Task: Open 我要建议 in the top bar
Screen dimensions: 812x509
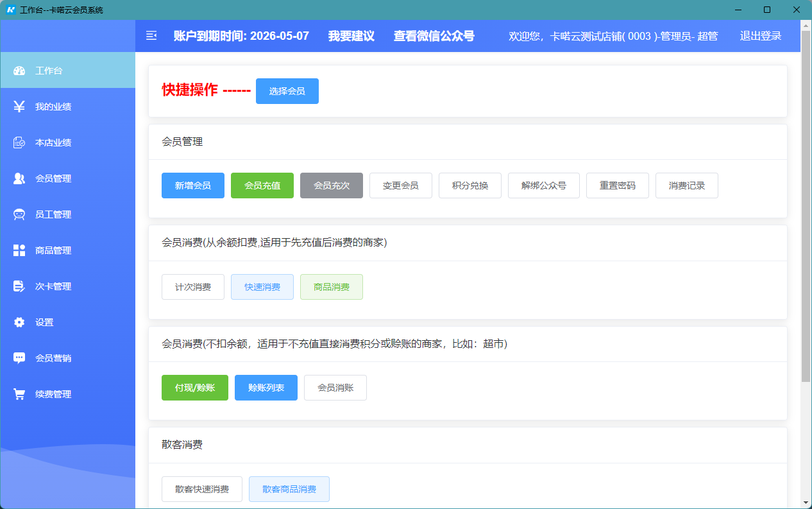Action: click(351, 36)
